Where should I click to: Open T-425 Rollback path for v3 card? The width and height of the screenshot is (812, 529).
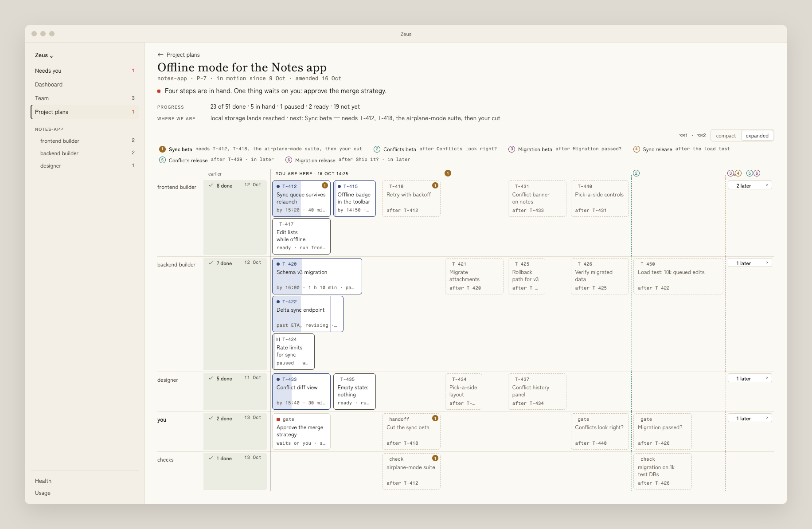(527, 276)
